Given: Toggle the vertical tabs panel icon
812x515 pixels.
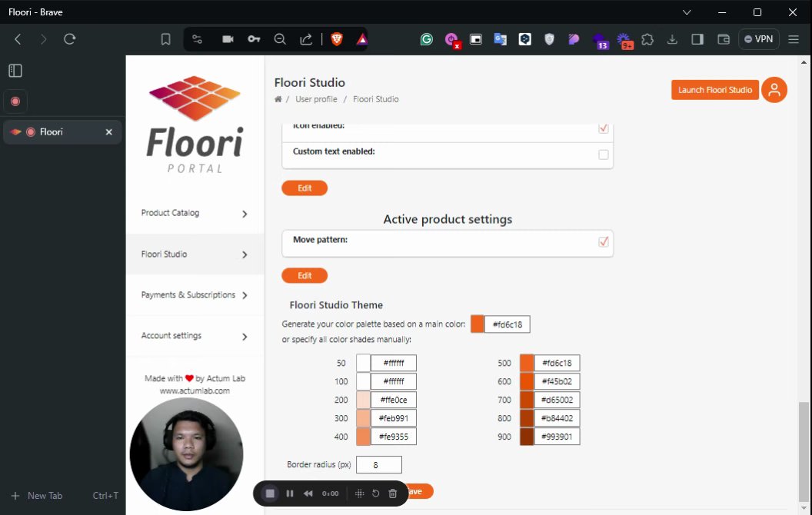Looking at the screenshot, I should (15, 71).
